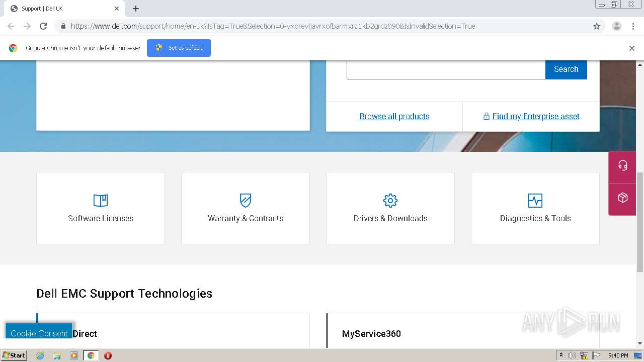
Task: Click the Dell EMC Support Technologies heading
Action: click(x=124, y=294)
